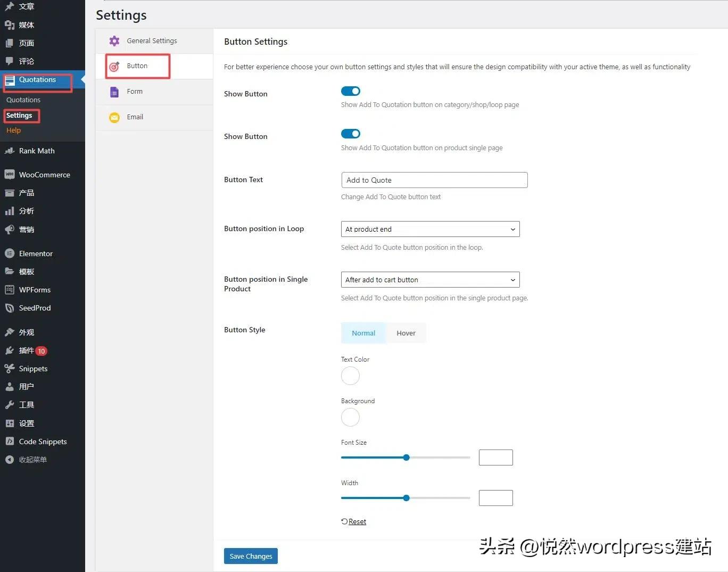Click the plugin update count badge 10
The image size is (728, 572).
click(42, 351)
